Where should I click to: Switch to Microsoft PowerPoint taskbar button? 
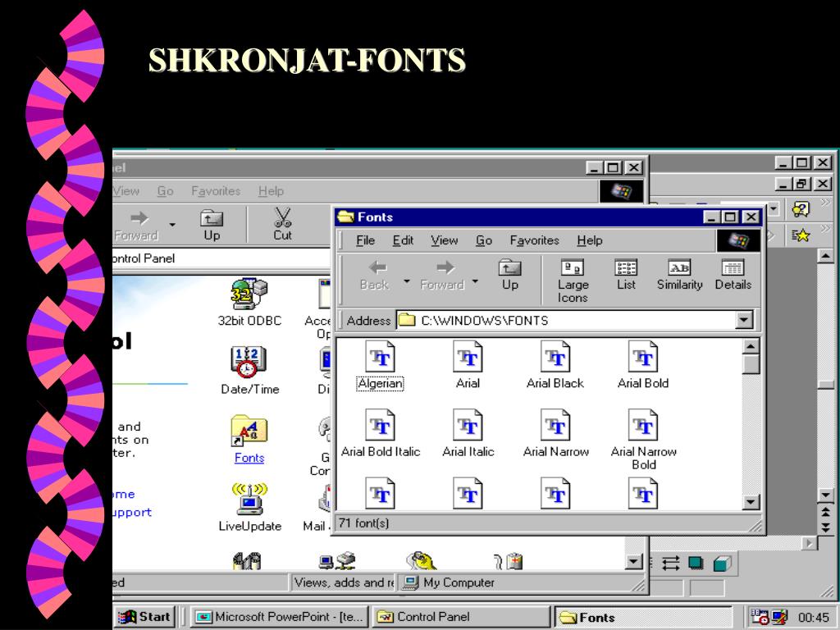point(281,617)
